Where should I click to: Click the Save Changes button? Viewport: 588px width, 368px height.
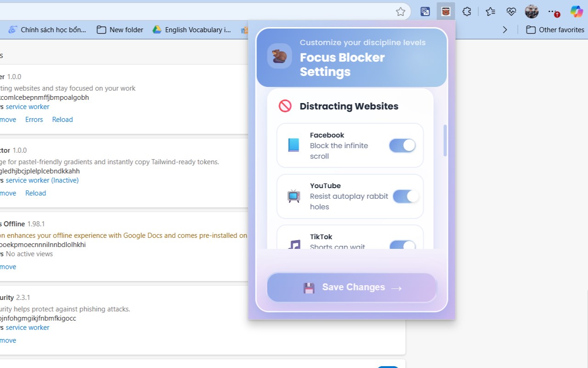[352, 287]
